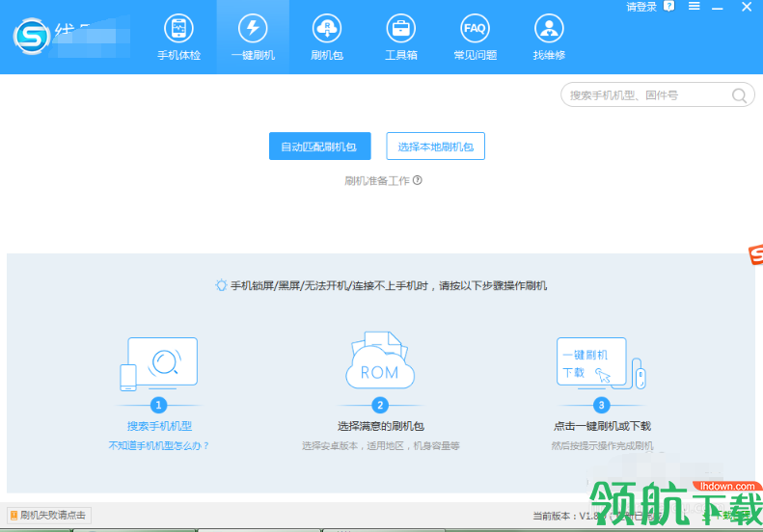The width and height of the screenshot is (763, 532).
Task: Click the 选择本地刷机包 button
Action: (x=435, y=146)
